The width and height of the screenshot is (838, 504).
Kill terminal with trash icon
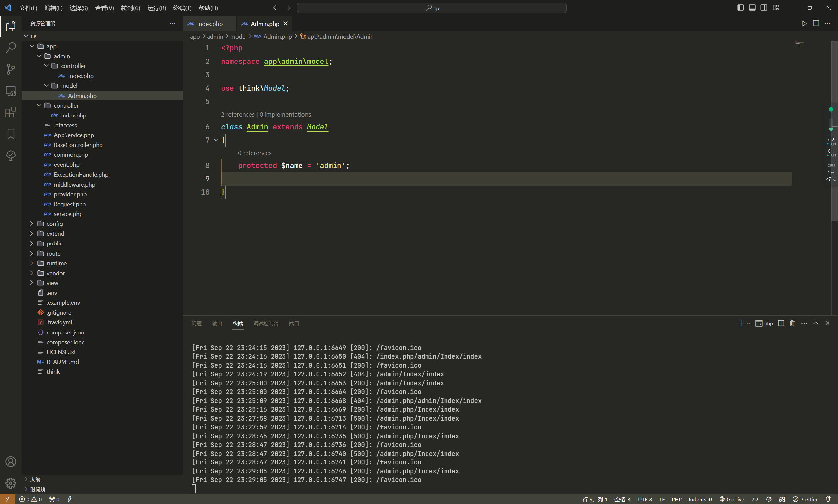[792, 323]
